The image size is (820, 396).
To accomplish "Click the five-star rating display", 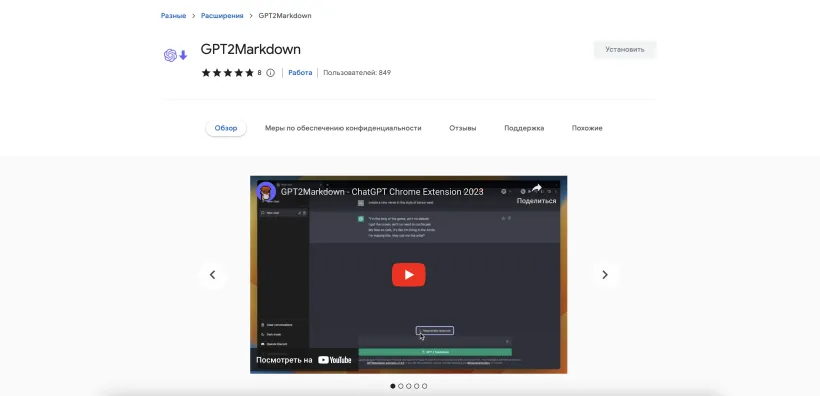I will (x=227, y=73).
